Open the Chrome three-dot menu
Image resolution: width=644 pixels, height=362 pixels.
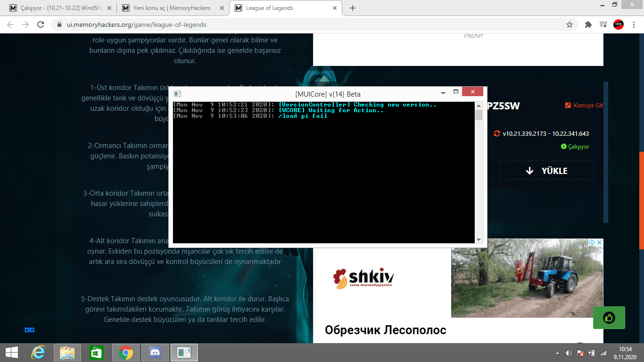(x=634, y=25)
